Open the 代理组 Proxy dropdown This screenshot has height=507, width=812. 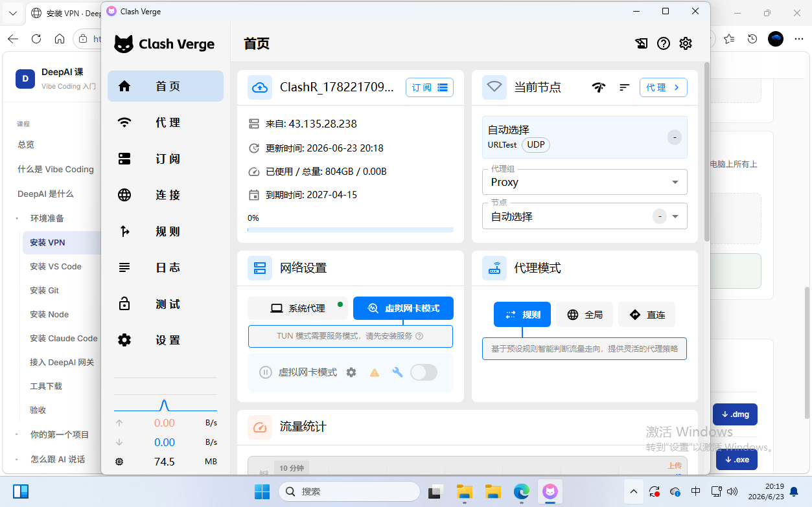pyautogui.click(x=585, y=182)
